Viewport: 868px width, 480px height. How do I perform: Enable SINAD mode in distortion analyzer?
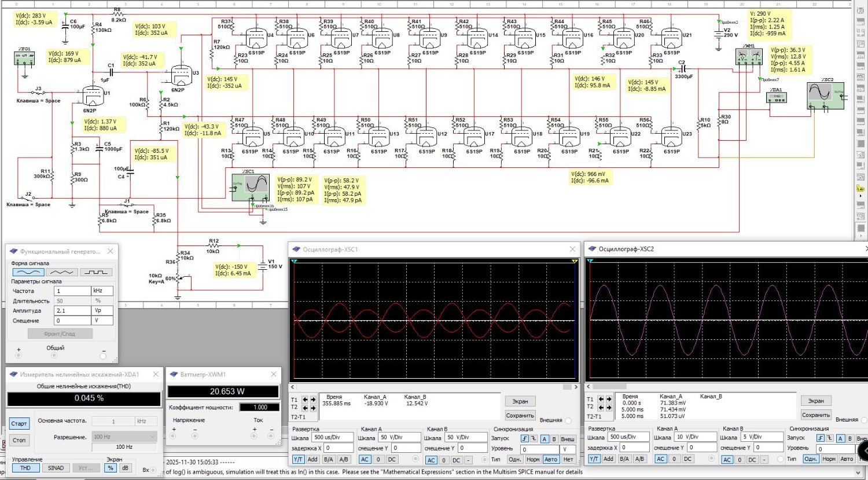pos(56,468)
